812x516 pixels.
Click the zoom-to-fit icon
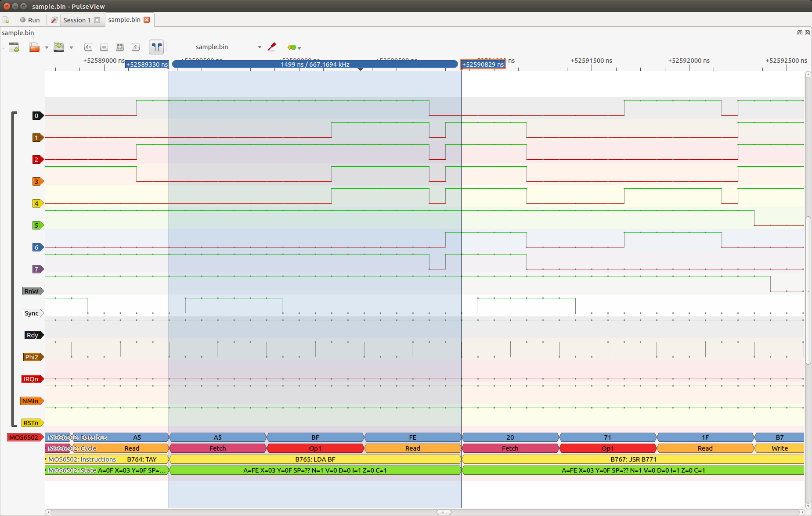pos(120,47)
